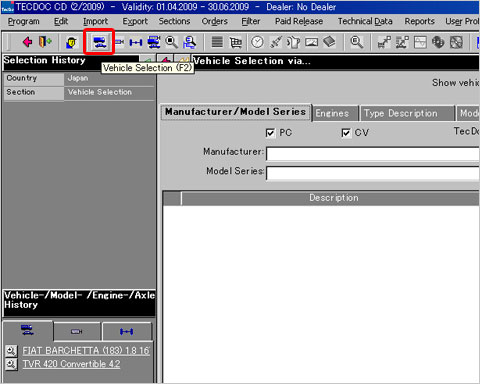Screen dimensions: 480x384
Task: Click the exit door toolbar icon
Action: [45, 42]
